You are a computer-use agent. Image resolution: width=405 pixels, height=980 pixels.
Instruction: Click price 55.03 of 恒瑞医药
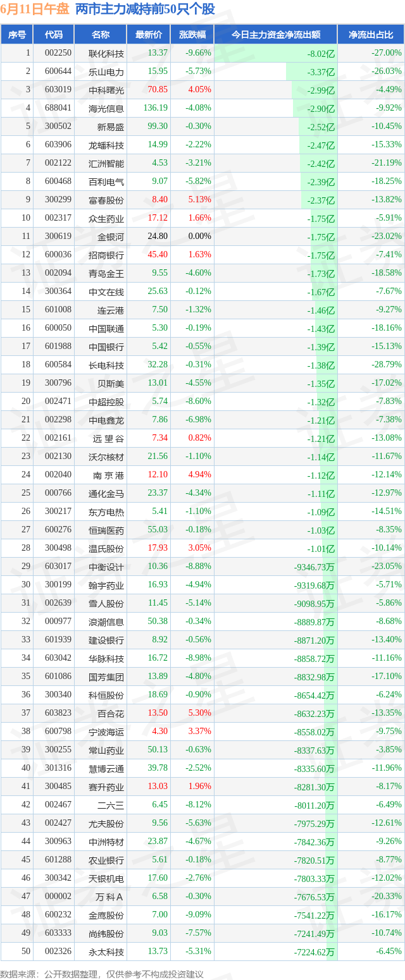[x=158, y=530]
